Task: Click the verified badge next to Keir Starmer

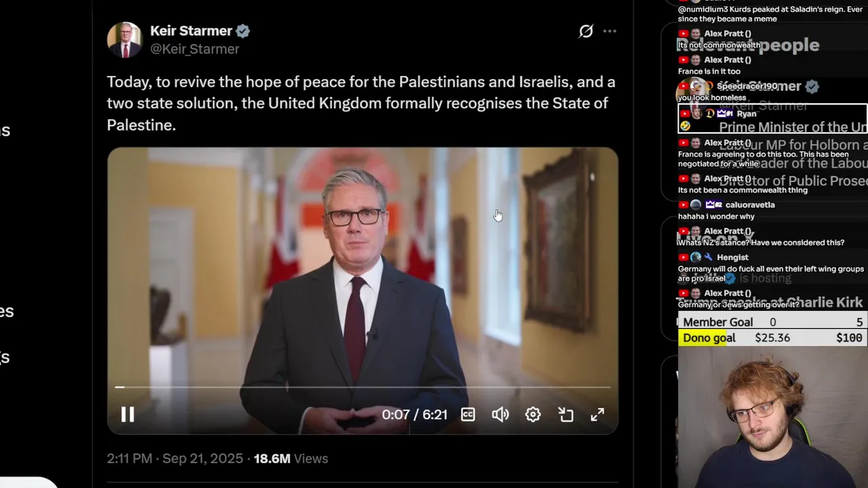Action: [243, 31]
